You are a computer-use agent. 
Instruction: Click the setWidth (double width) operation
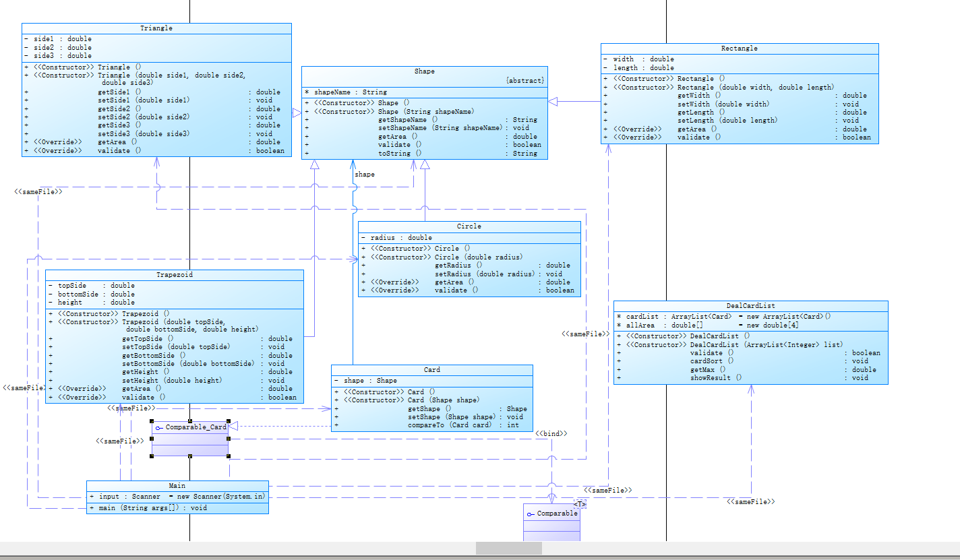point(736,104)
